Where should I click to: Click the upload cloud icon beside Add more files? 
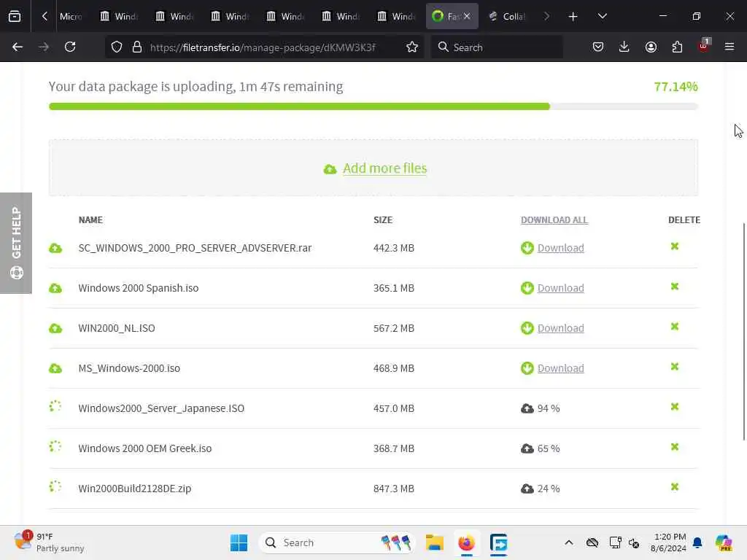(x=330, y=169)
